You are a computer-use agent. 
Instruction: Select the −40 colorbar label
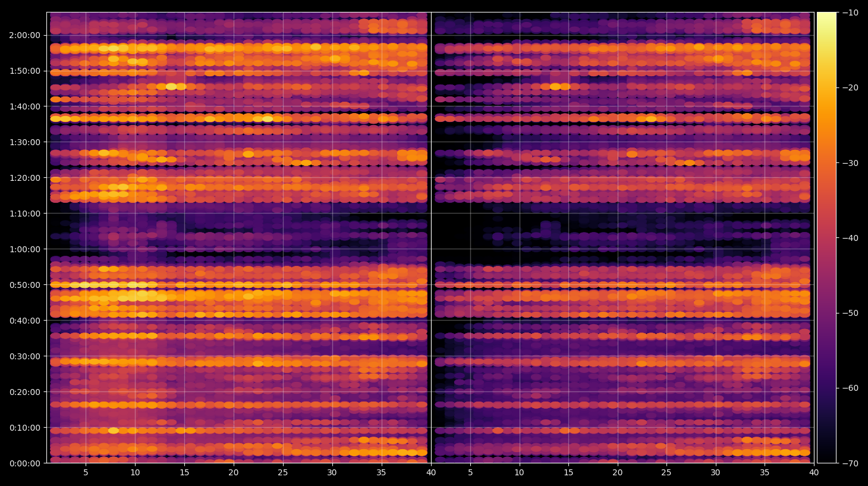[850, 238]
